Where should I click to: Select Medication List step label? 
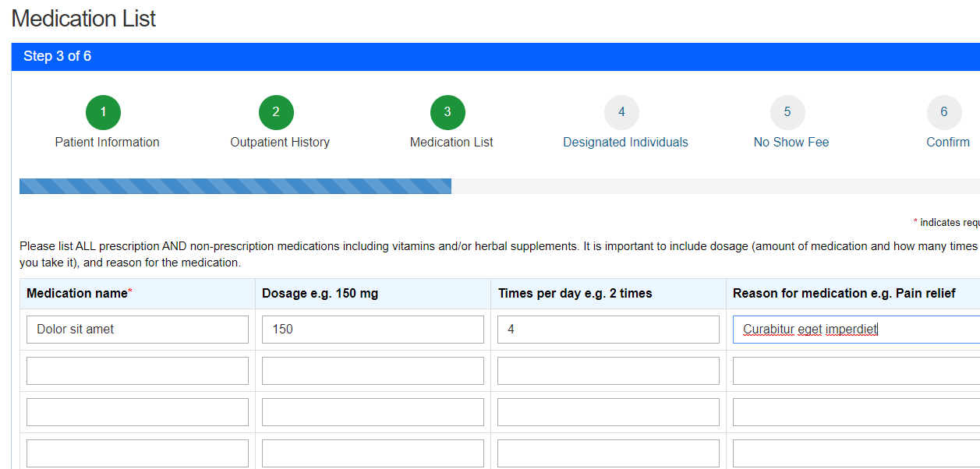[451, 142]
